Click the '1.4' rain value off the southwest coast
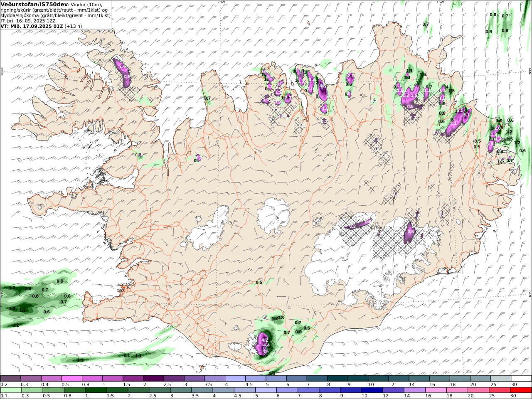Screen dimensions: 532x399 coord(28,288)
